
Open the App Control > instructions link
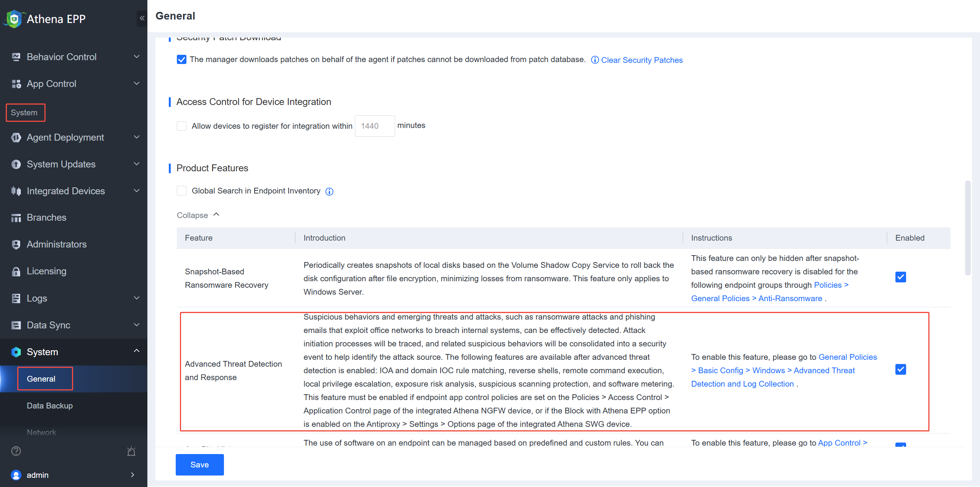click(843, 443)
